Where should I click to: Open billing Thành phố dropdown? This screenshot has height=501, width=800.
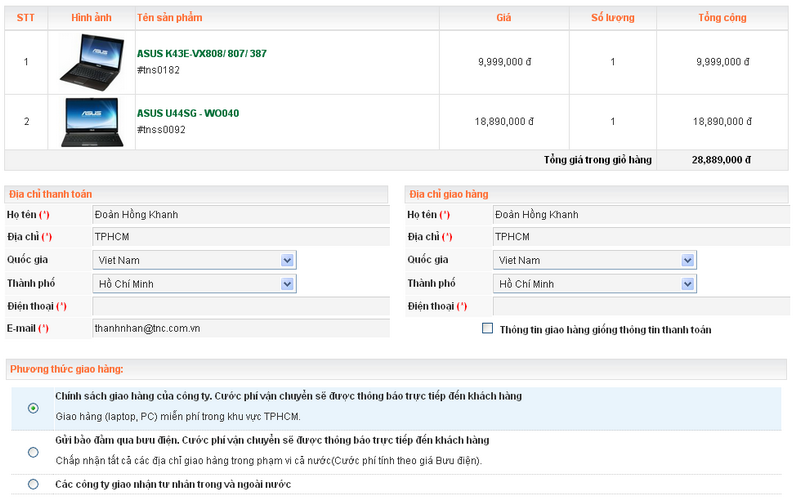[194, 284]
